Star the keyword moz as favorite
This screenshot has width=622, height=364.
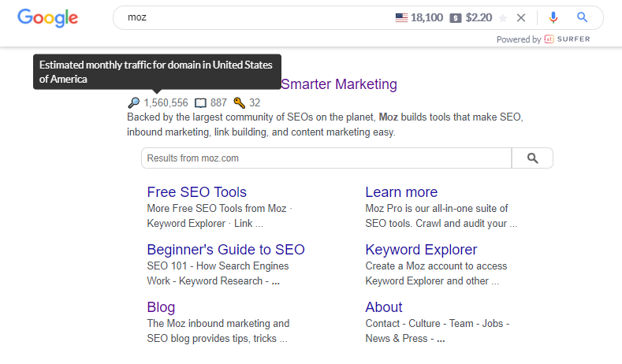click(503, 18)
